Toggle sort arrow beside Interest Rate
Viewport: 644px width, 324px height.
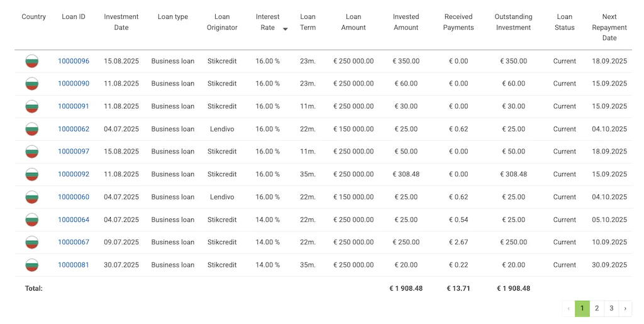coord(286,29)
